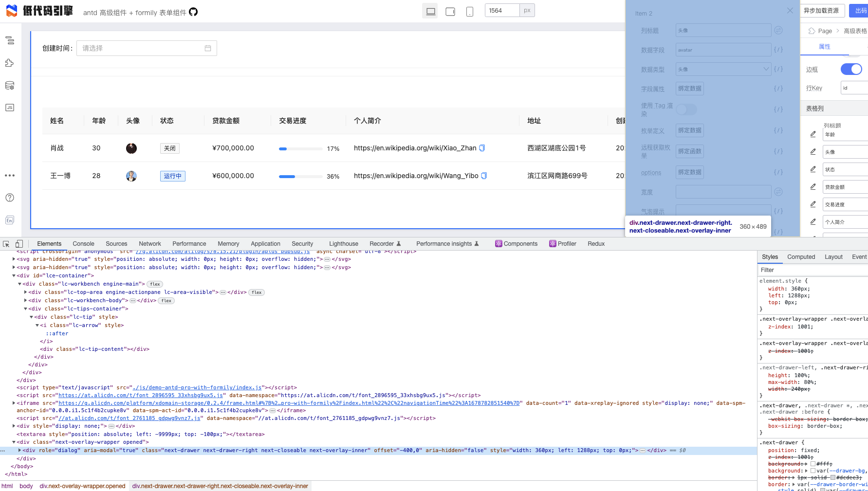Screen dimensions: 868x491
Task: Focus the Styles Filter input
Action: tap(813, 270)
